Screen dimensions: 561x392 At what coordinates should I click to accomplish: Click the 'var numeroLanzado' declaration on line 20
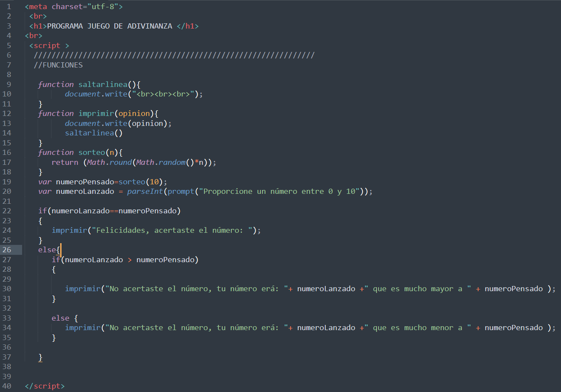[x=76, y=192]
